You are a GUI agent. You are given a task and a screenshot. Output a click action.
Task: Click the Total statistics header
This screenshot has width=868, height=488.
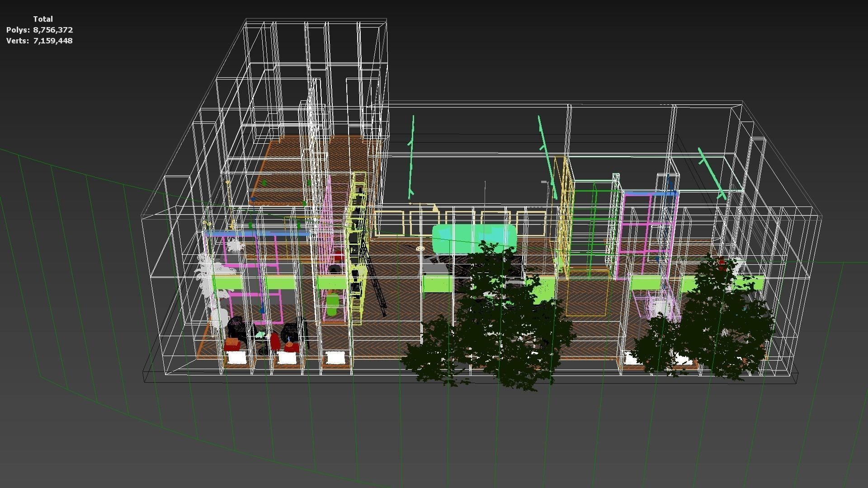click(43, 19)
